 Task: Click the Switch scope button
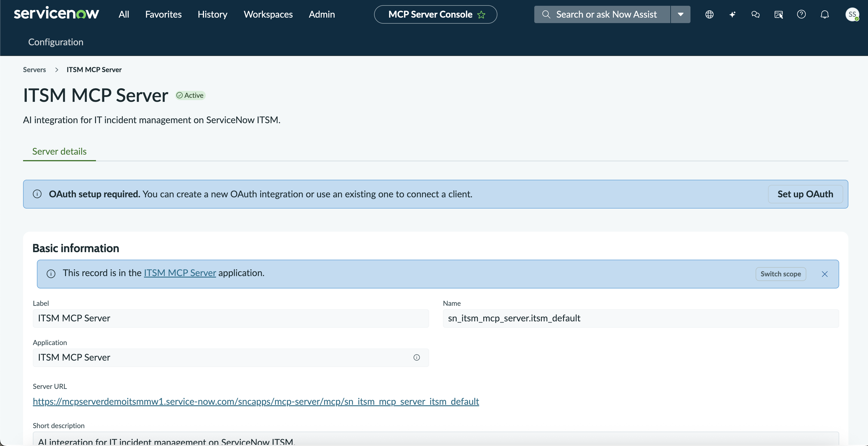tap(780, 274)
